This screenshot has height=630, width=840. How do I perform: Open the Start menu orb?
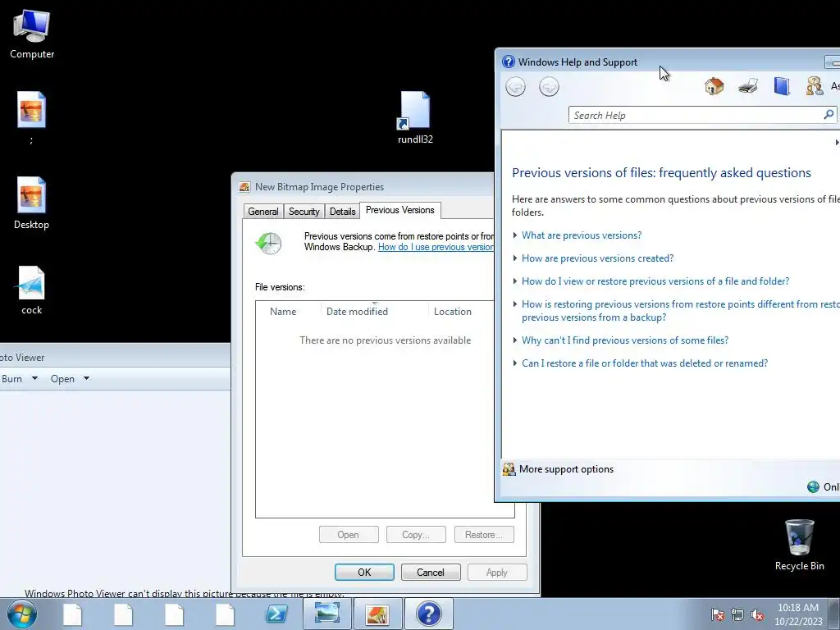[21, 614]
